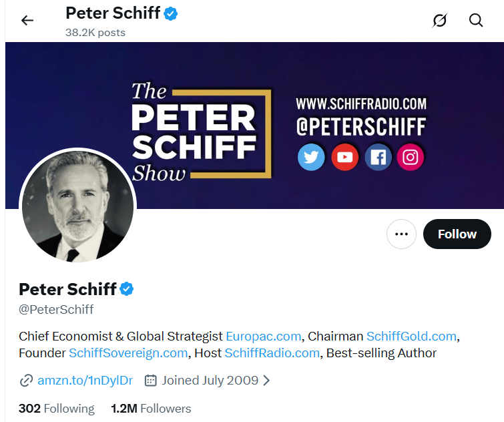
Task: Go to the SchiffRadio.com link
Action: 272,353
